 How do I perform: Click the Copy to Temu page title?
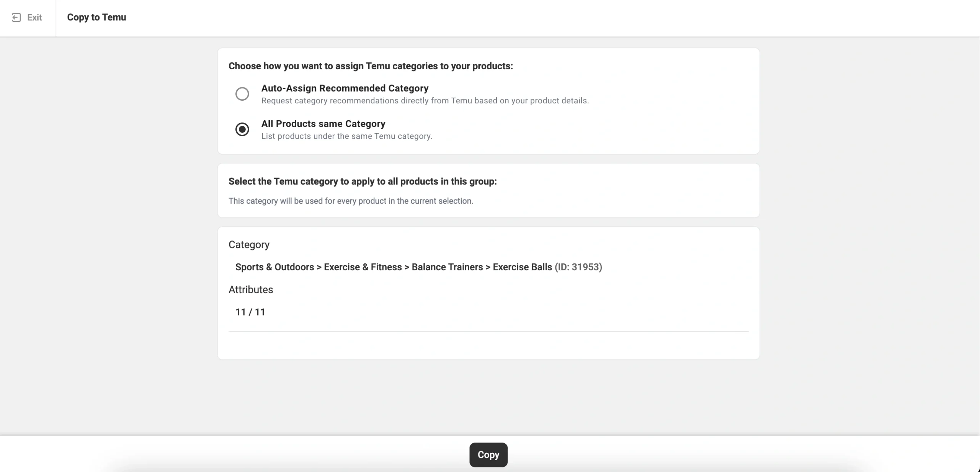coord(96,17)
